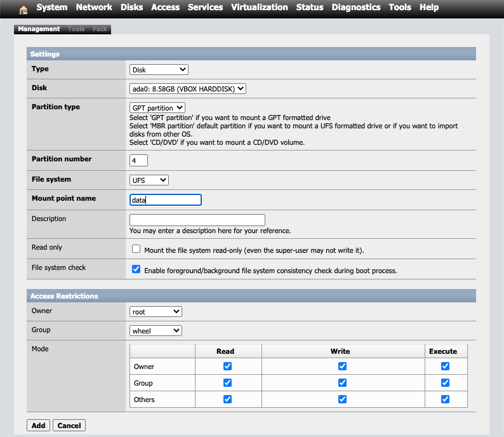Image resolution: width=504 pixels, height=437 pixels.
Task: Click the Execute column header
Action: [x=443, y=351]
